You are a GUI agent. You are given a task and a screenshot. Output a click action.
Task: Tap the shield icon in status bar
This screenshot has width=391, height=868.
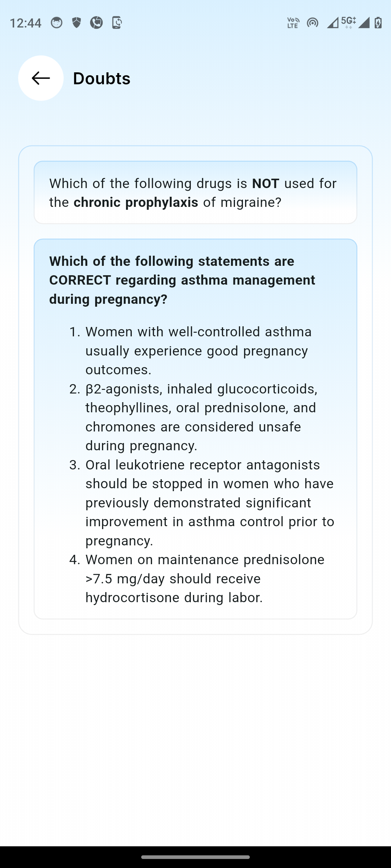[x=76, y=23]
